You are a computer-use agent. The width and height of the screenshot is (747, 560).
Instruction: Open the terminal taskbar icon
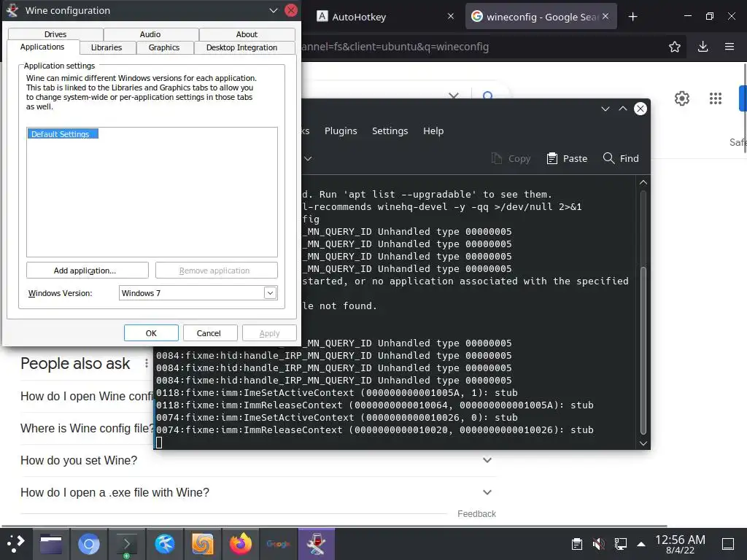pos(126,544)
